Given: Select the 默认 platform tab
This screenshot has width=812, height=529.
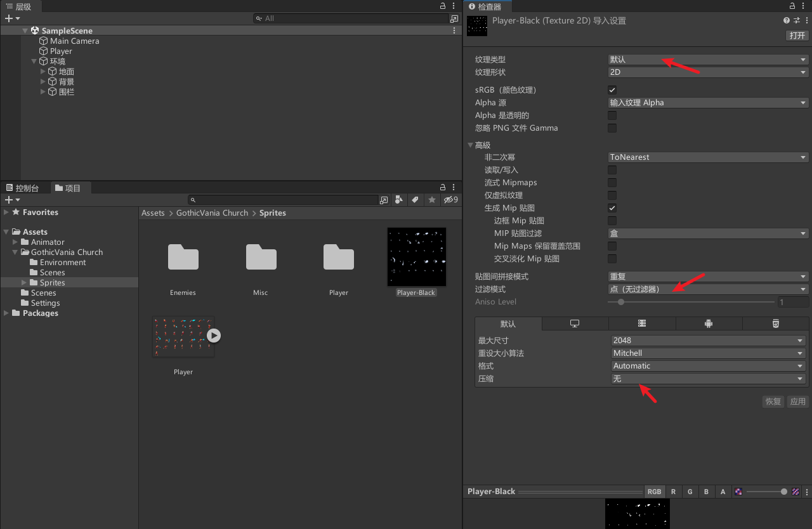Looking at the screenshot, I should pyautogui.click(x=508, y=323).
